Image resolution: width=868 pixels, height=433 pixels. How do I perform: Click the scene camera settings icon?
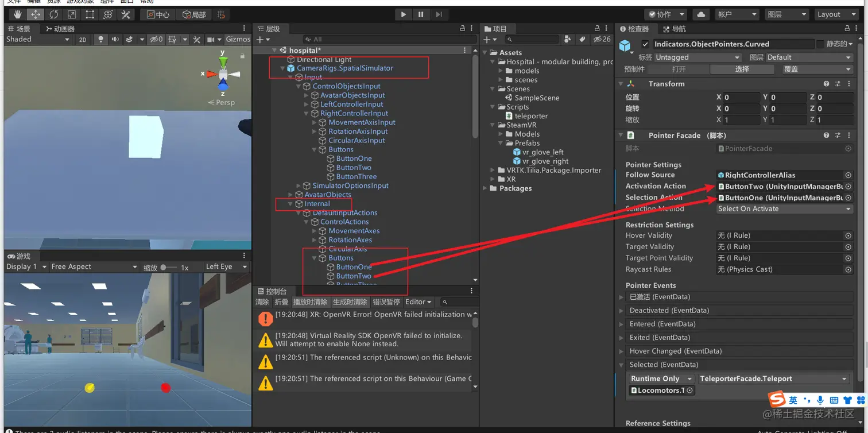(x=211, y=39)
